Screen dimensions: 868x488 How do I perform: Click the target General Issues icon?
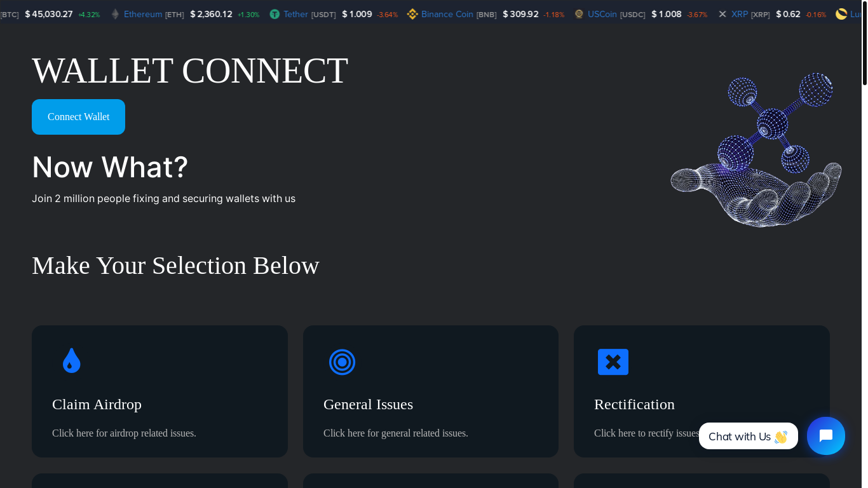point(342,362)
